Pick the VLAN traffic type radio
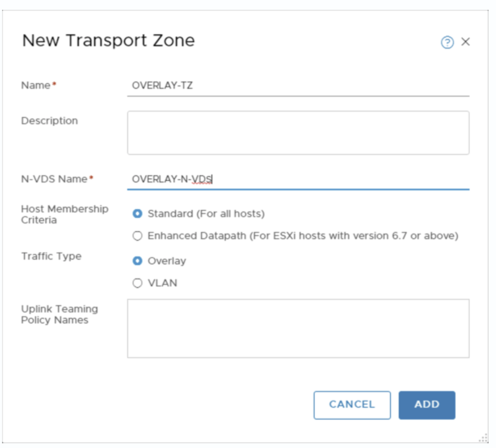 (x=137, y=283)
